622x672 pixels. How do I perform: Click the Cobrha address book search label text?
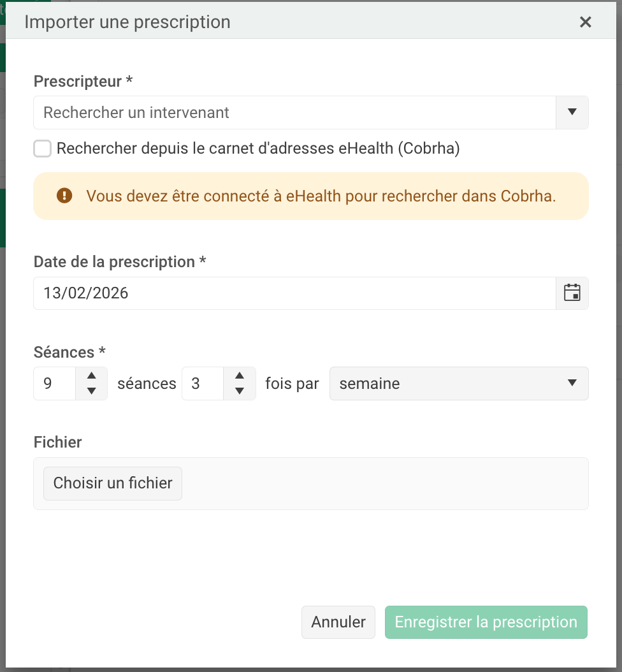[258, 149]
